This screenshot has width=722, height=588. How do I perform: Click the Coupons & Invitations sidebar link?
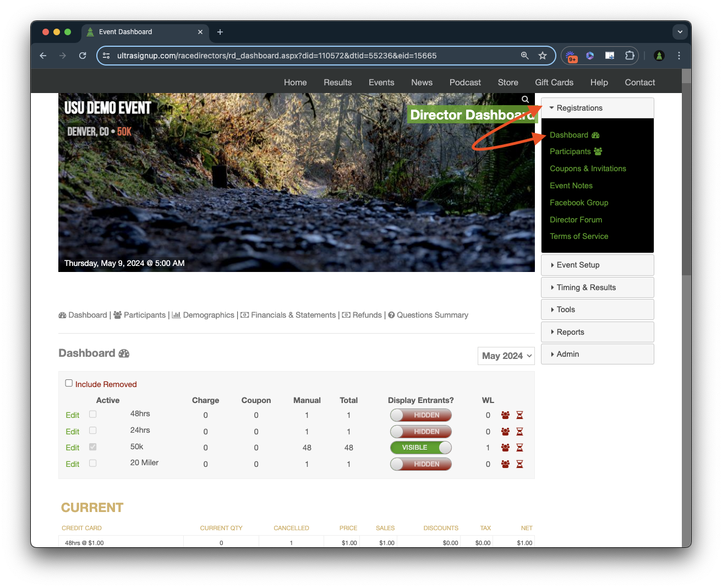coord(588,168)
